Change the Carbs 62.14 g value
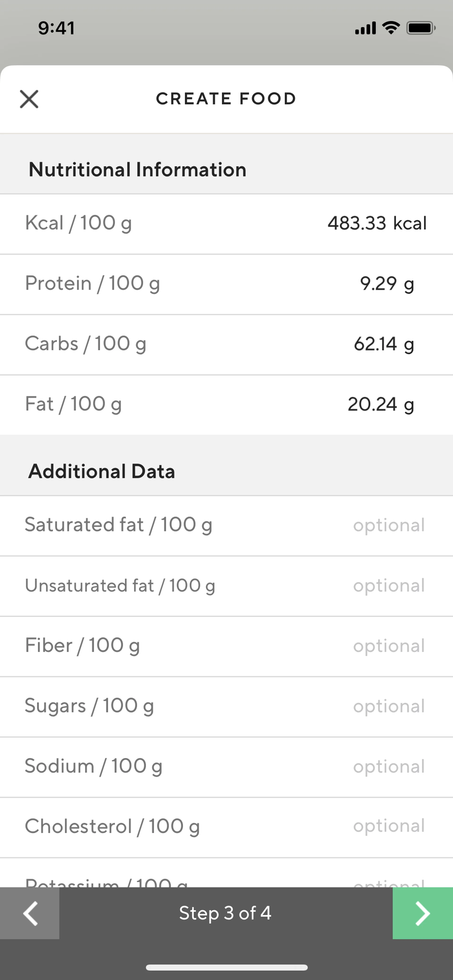Viewport: 453px width, 980px height. (x=383, y=344)
